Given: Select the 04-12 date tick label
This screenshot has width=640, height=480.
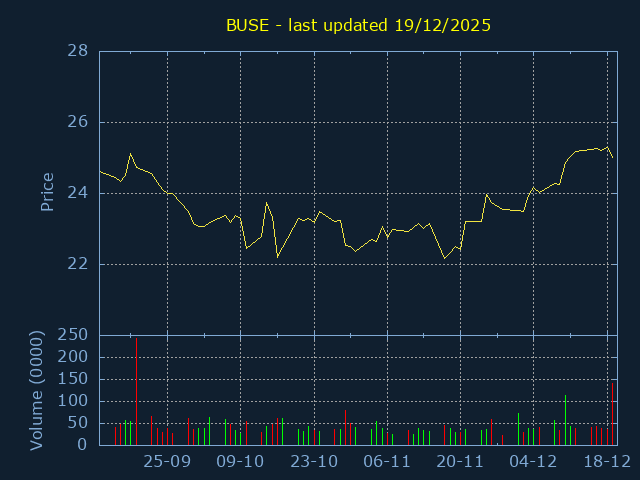Looking at the screenshot, I should pos(533,462).
